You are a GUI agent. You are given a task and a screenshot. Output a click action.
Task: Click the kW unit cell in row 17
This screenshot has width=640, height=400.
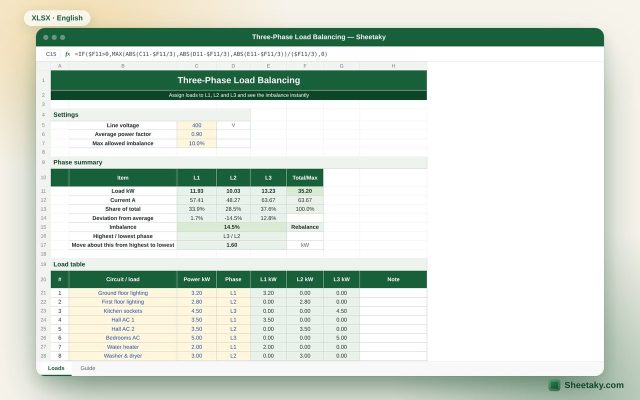305,245
